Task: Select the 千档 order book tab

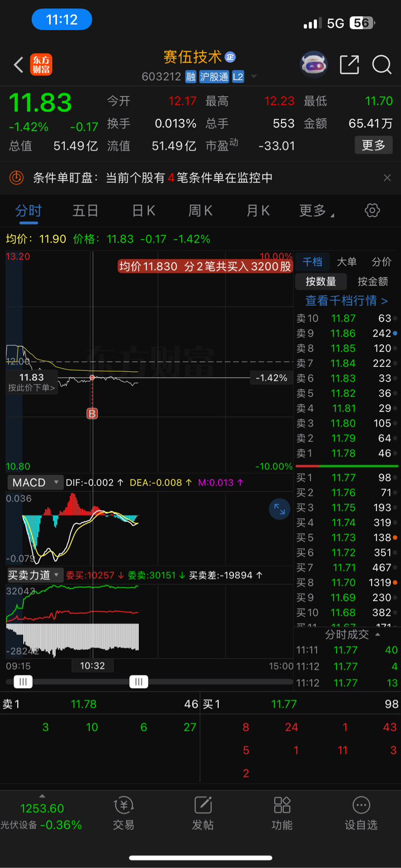Action: coord(312,262)
